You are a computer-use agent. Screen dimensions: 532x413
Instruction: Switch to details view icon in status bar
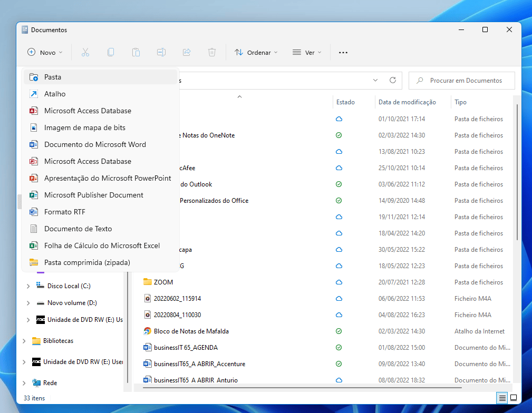pos(502,398)
